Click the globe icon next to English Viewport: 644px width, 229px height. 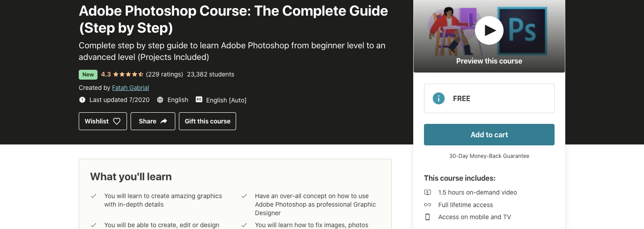point(160,100)
